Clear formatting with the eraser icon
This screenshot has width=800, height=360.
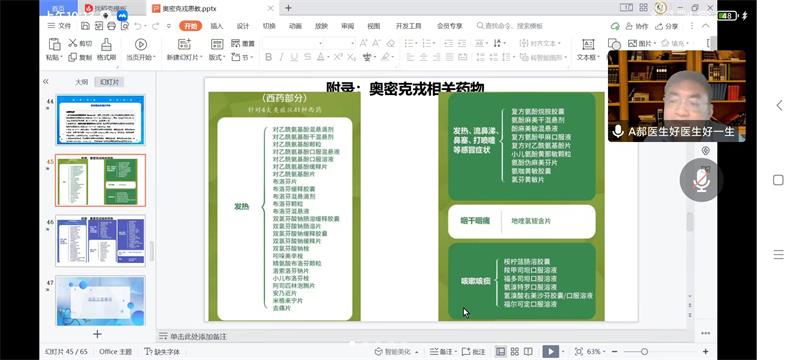pyautogui.click(x=391, y=43)
